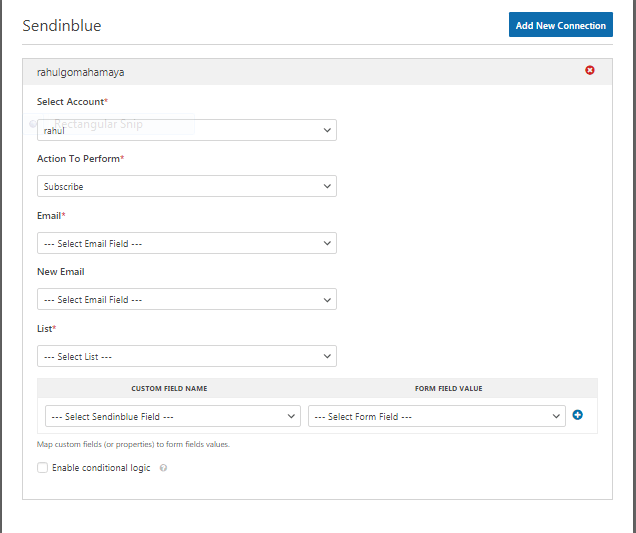Click the Action To Perform label
636x533 pixels.
80,159
